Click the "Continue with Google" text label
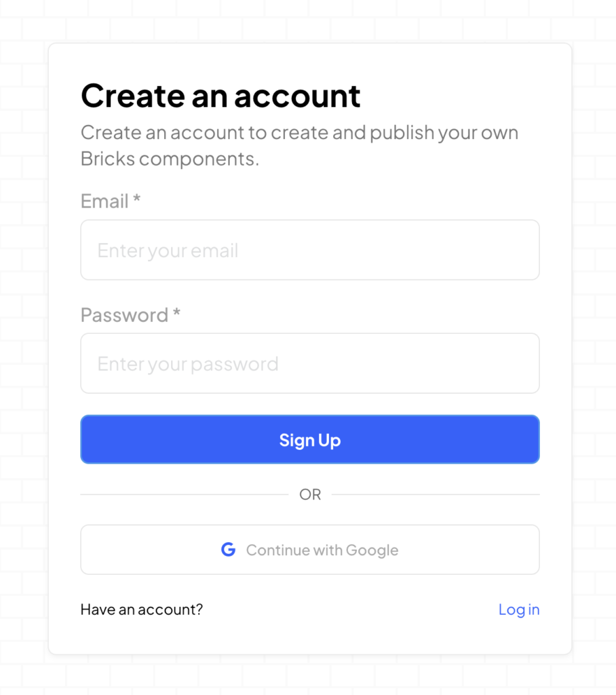This screenshot has width=616, height=695. coord(322,550)
